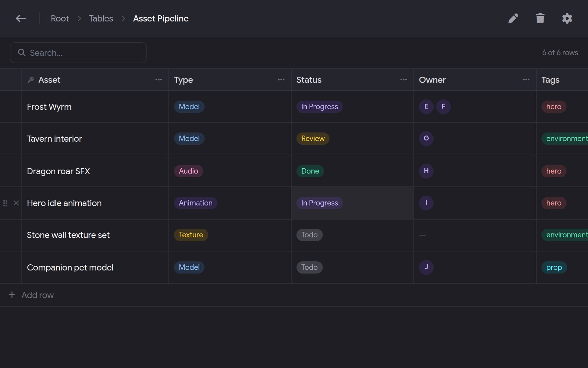Click the search magnifier icon

pyautogui.click(x=21, y=52)
